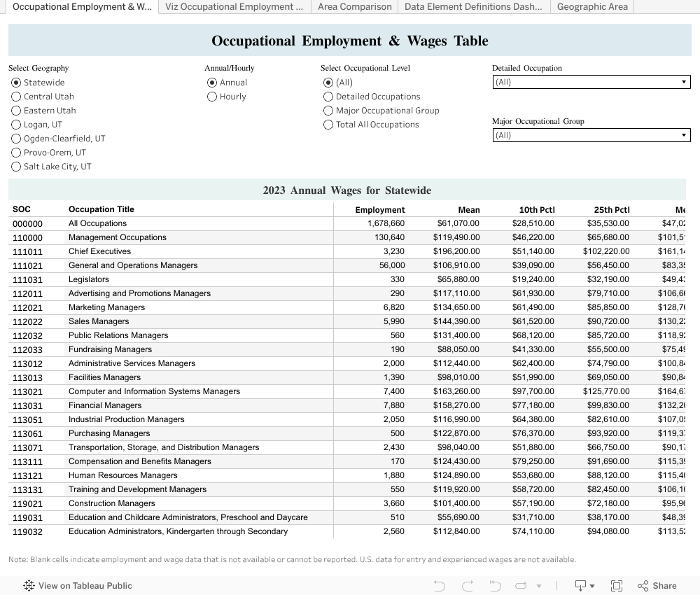Viewport: 700px width, 595px height.
Task: Reset the view using the revert icon
Action: tap(494, 586)
